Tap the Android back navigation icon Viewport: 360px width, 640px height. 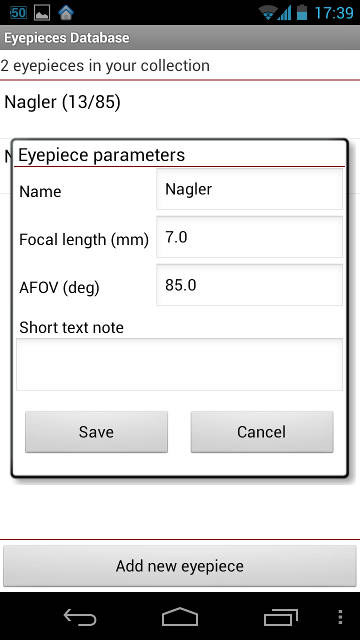click(x=80, y=617)
